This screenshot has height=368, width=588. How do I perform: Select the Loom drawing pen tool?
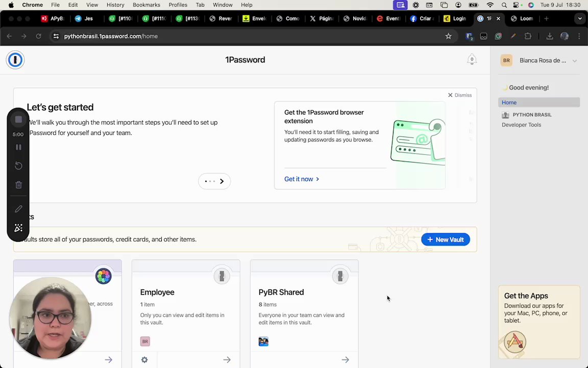pyautogui.click(x=18, y=209)
